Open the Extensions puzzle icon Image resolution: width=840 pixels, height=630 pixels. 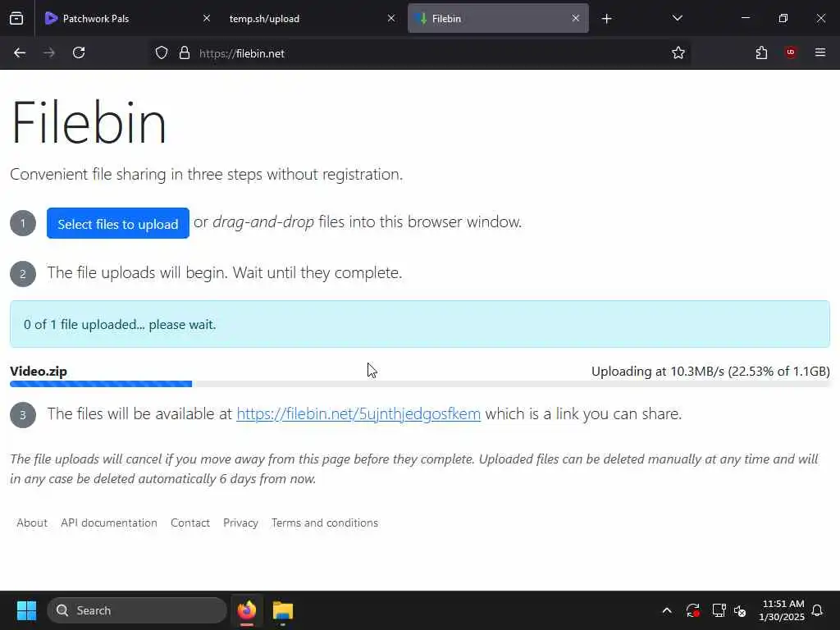tap(761, 53)
